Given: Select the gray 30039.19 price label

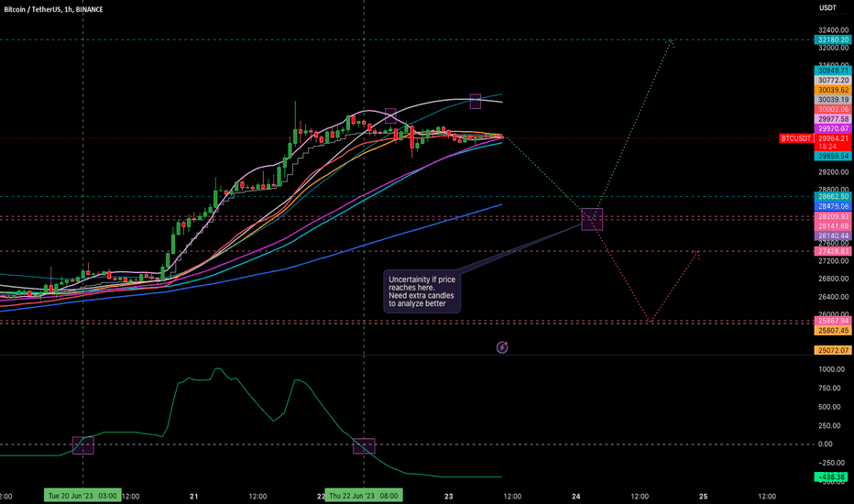Looking at the screenshot, I should (x=833, y=100).
